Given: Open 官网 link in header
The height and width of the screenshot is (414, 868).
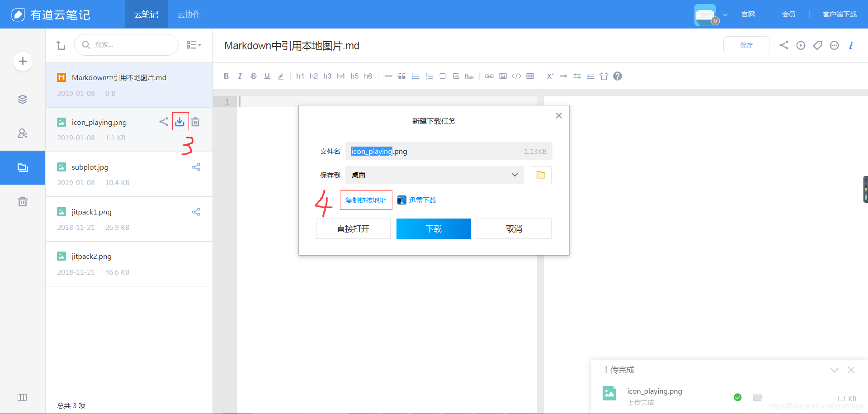Looking at the screenshot, I should (748, 14).
